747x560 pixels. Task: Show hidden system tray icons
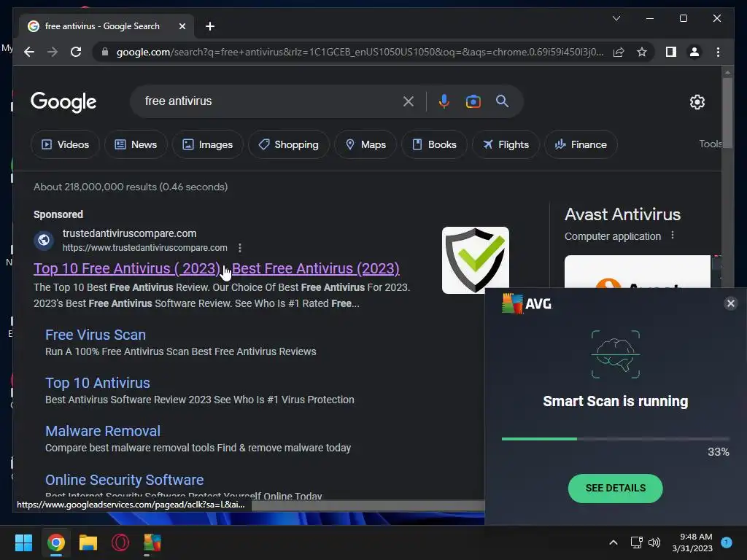pyautogui.click(x=613, y=542)
